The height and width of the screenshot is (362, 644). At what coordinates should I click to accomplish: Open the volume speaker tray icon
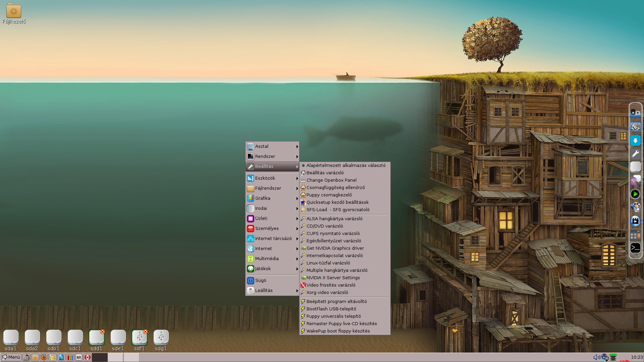click(x=597, y=357)
